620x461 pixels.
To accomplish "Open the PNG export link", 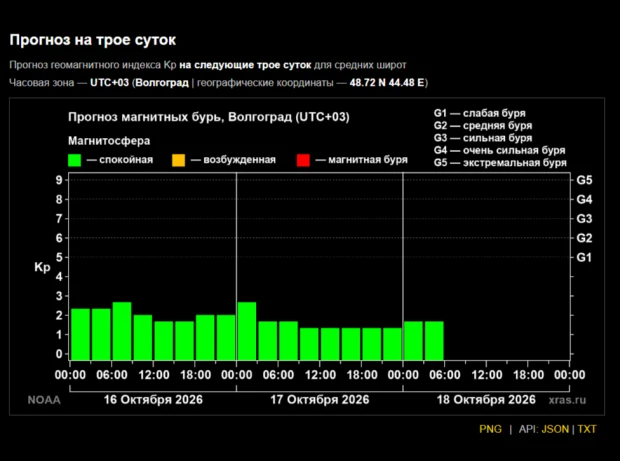I will click(490, 429).
